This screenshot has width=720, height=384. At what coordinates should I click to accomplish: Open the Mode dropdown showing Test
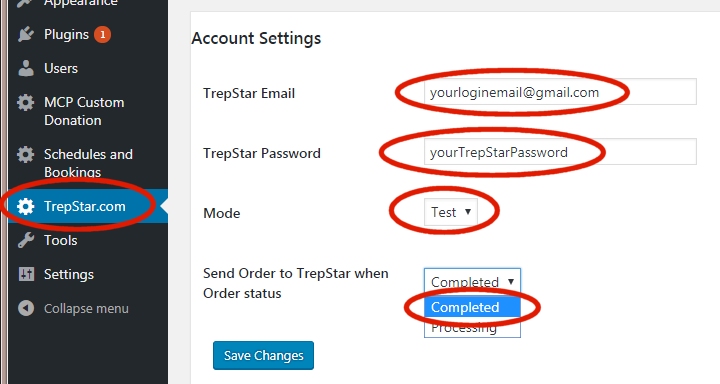point(450,212)
